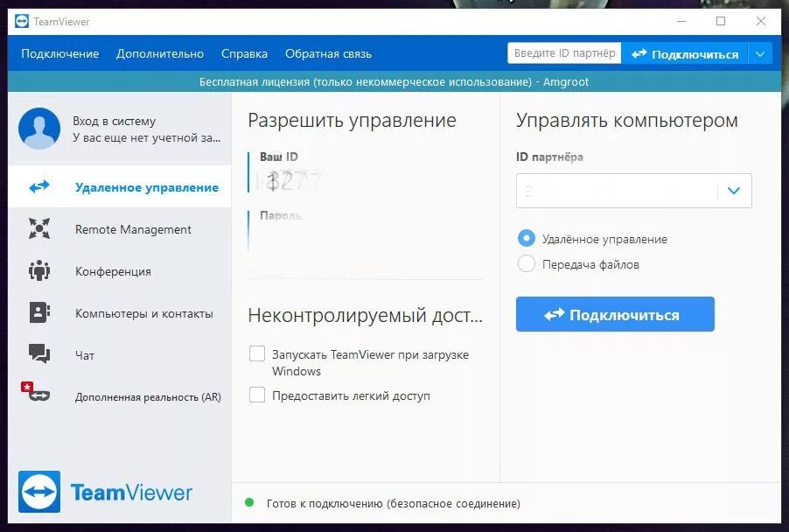This screenshot has height=532, width=789.
Task: Click the Конференция people icon
Action: pyautogui.click(x=39, y=270)
